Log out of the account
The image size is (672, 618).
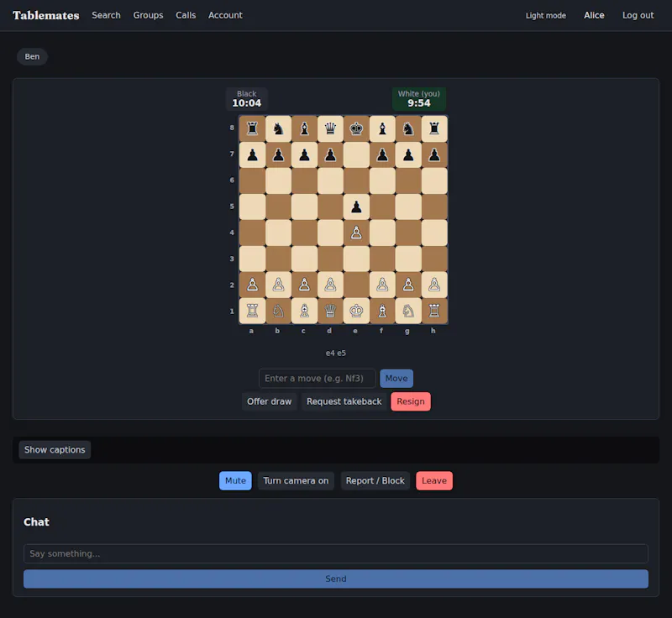coord(638,15)
